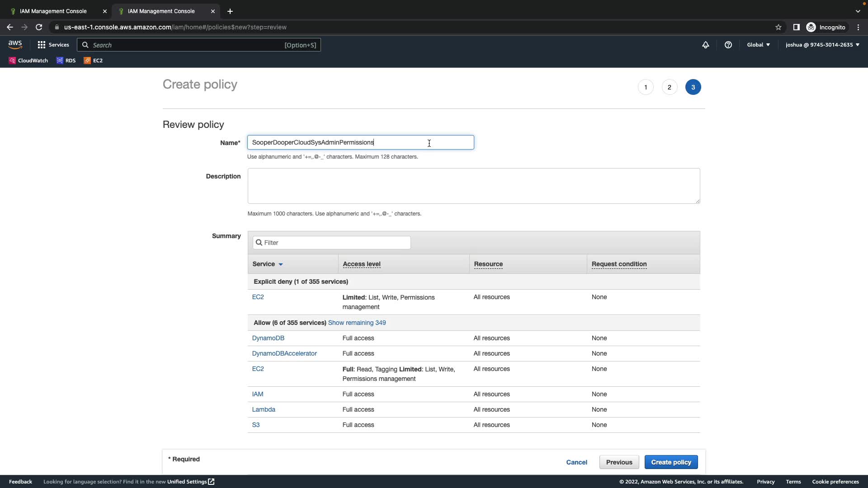
Task: Expand the Global region dropdown
Action: (x=758, y=45)
